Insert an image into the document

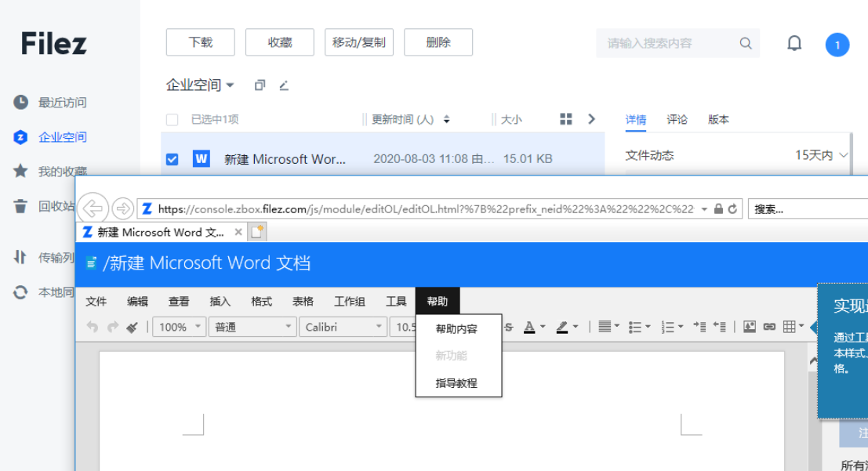pos(750,327)
